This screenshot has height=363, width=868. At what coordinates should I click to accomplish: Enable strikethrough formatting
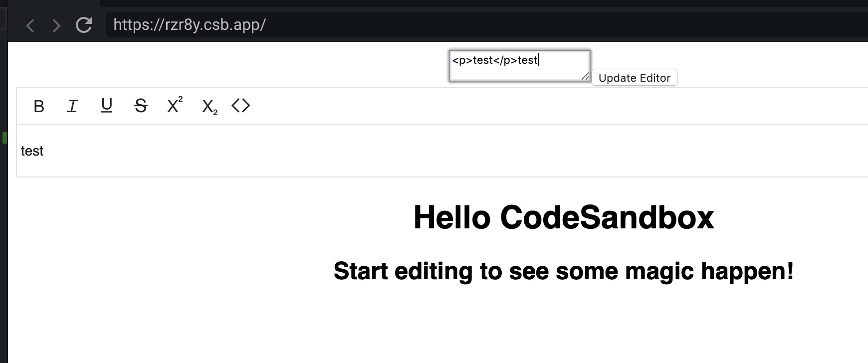(140, 106)
